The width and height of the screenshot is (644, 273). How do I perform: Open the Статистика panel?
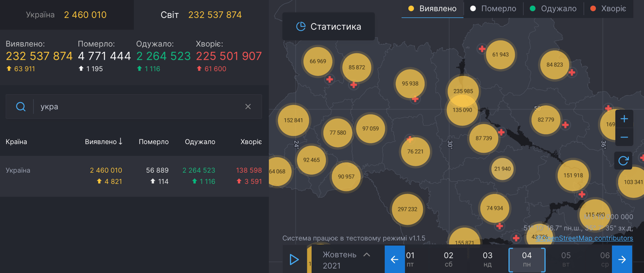click(329, 26)
